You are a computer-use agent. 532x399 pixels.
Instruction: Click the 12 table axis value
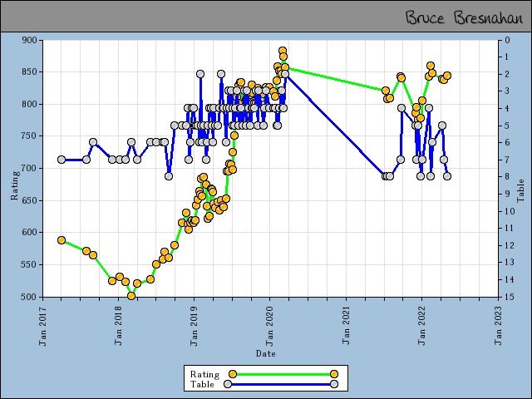[x=510, y=245]
